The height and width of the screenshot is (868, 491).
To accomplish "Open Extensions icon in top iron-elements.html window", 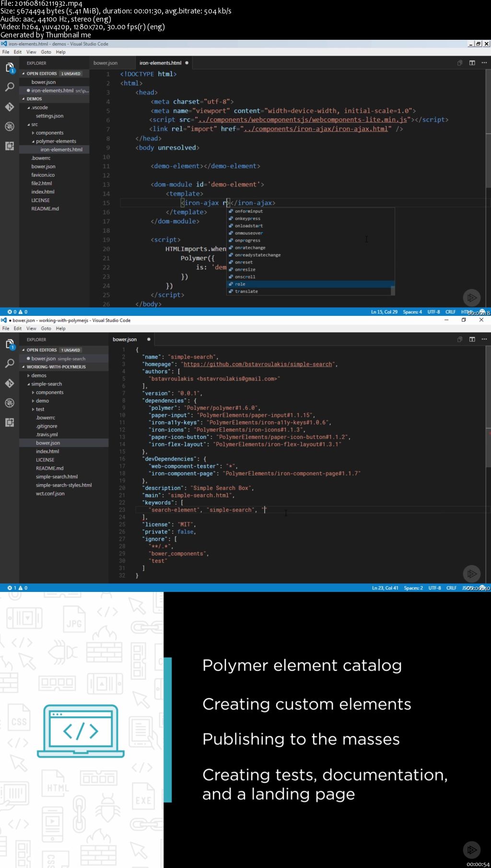I will pyautogui.click(x=10, y=146).
